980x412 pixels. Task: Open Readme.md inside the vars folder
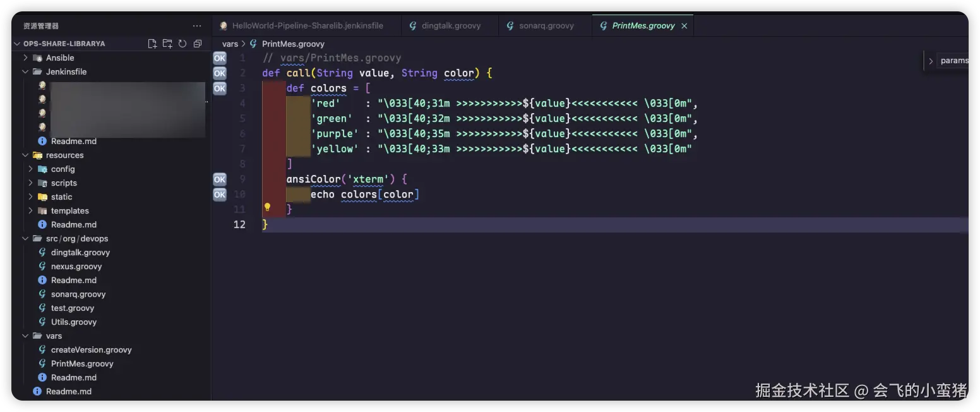point(74,377)
